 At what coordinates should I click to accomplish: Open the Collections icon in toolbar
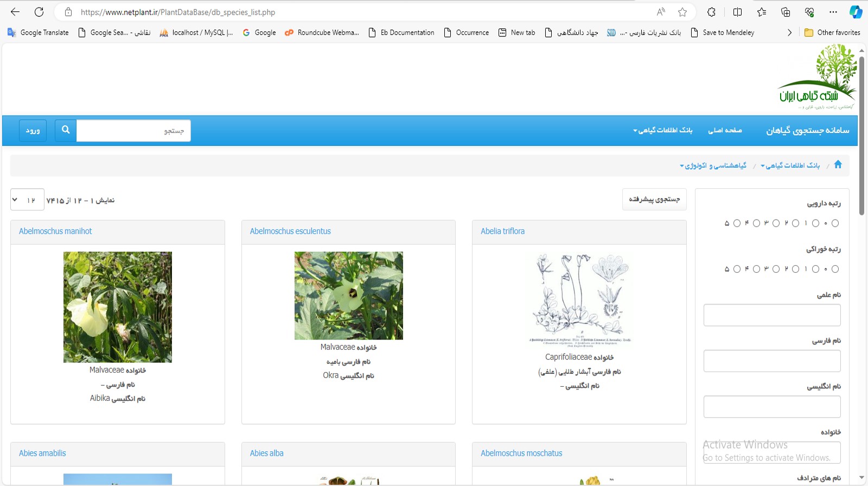[786, 12]
